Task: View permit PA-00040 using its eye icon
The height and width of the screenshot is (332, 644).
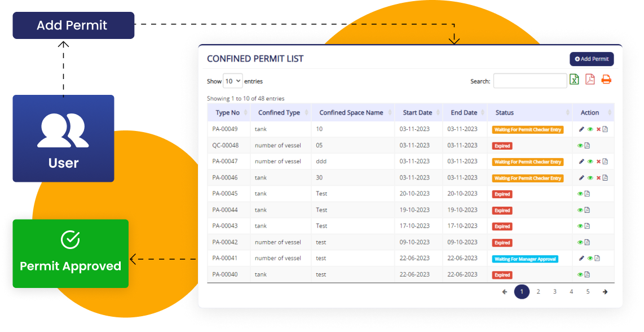Action: [x=580, y=275]
